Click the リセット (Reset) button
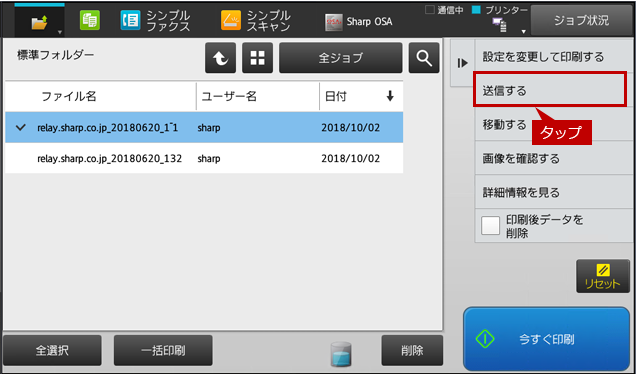Viewport: 636px width, 374px height. tap(603, 276)
